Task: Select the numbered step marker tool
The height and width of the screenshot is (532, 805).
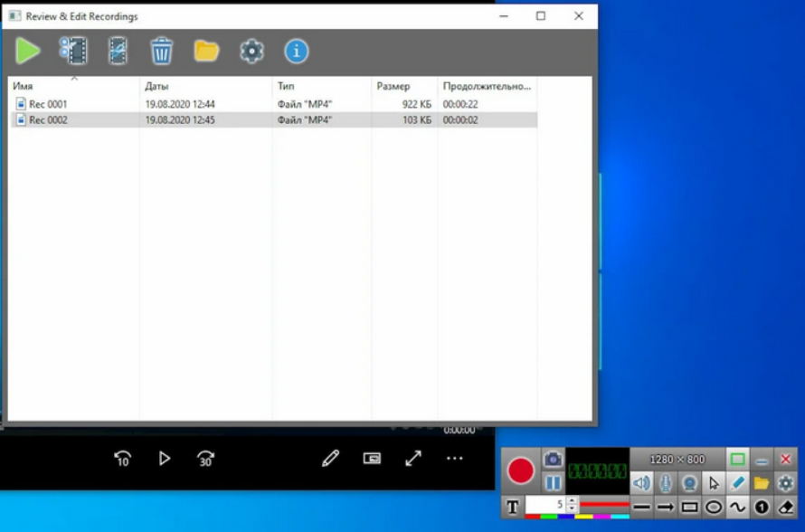Action: click(762, 508)
